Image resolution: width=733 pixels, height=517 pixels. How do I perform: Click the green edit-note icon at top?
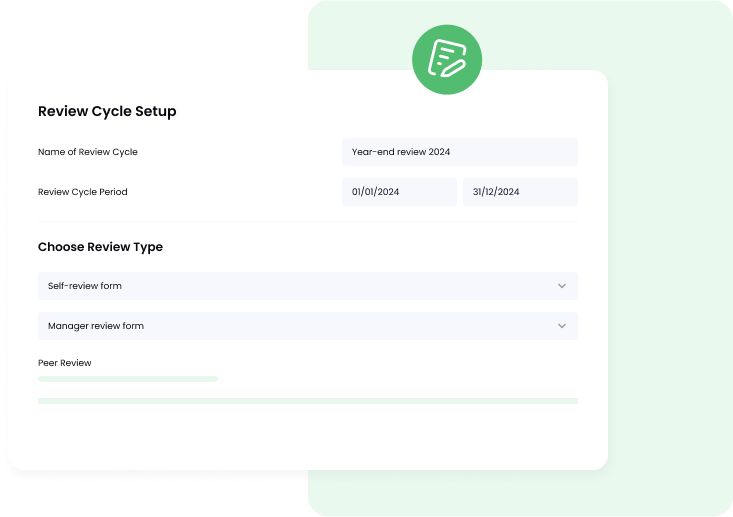447,59
